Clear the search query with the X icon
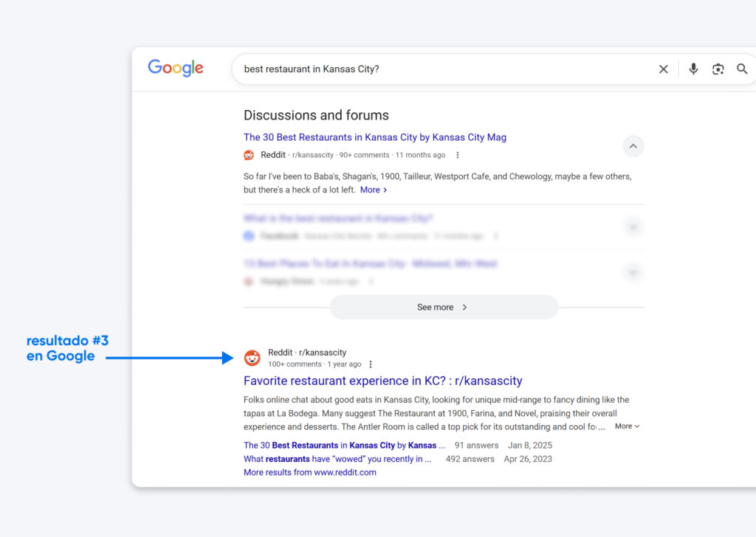 [663, 69]
